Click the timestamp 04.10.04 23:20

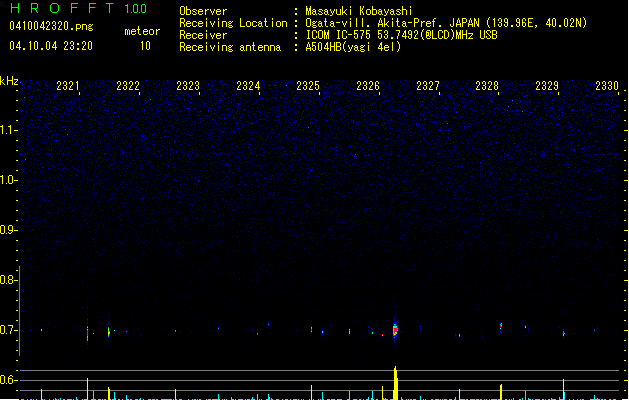51,46
